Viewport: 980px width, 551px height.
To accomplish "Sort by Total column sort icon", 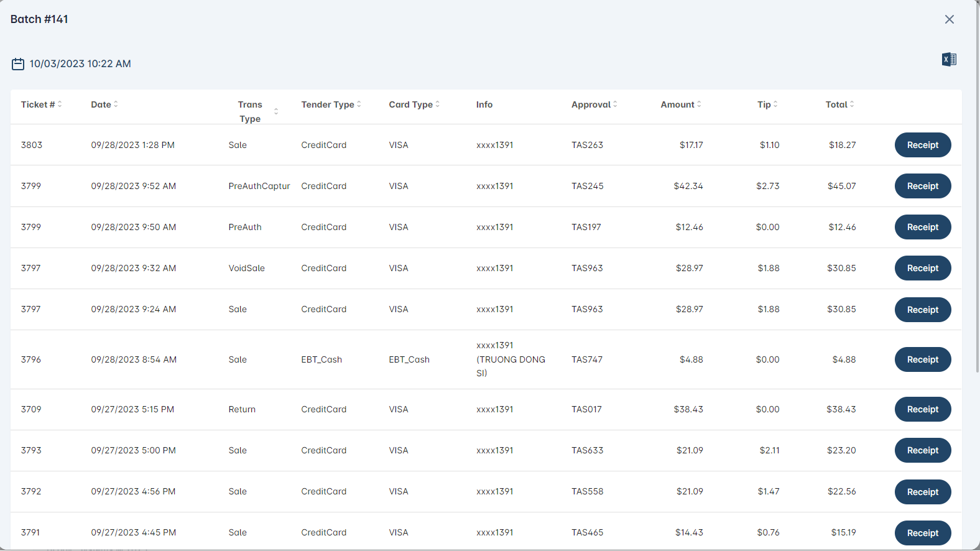I will [852, 104].
